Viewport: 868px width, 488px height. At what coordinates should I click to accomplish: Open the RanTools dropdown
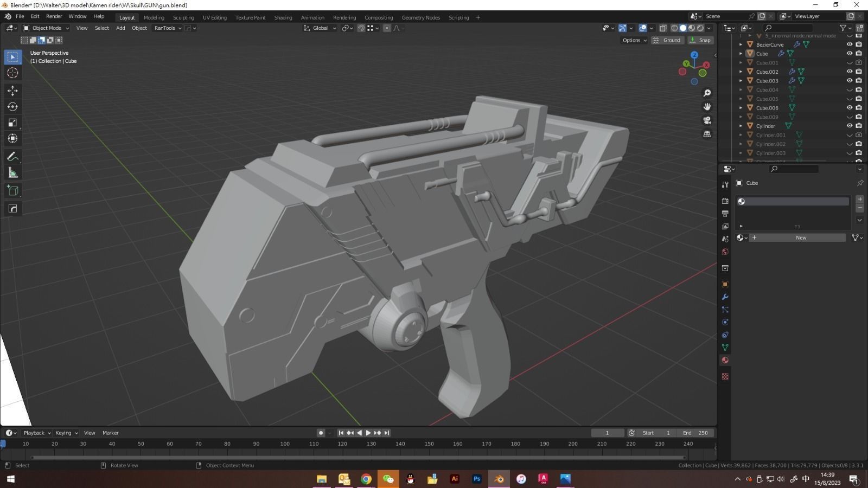(x=168, y=28)
